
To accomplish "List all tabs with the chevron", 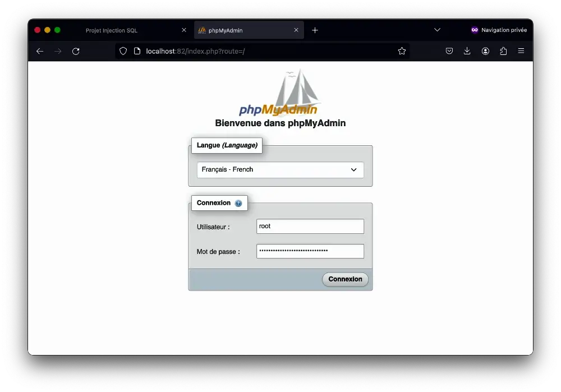I will pyautogui.click(x=437, y=30).
